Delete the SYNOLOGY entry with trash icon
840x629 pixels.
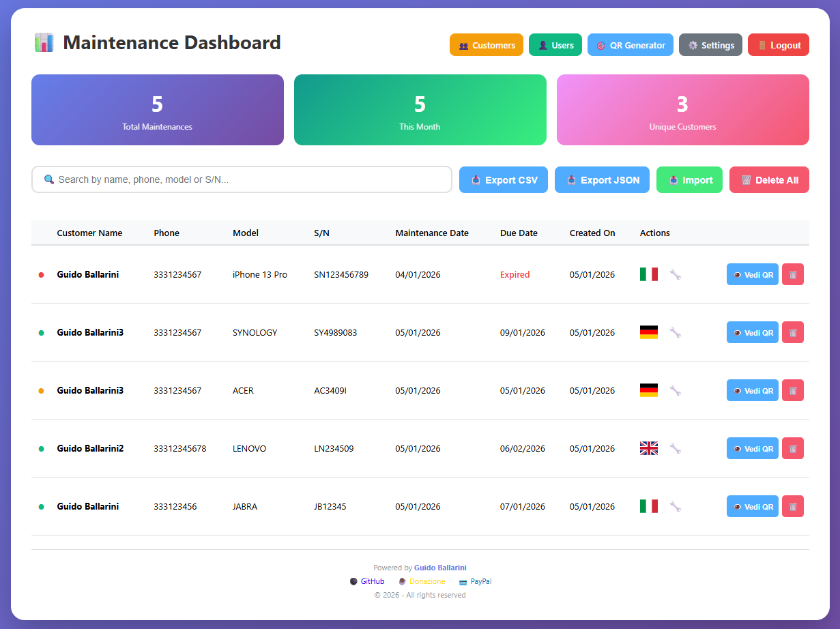click(793, 332)
